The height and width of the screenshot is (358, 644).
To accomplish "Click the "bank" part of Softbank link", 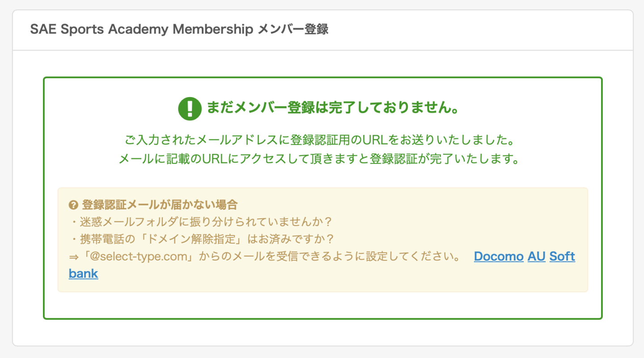I will [x=83, y=273].
